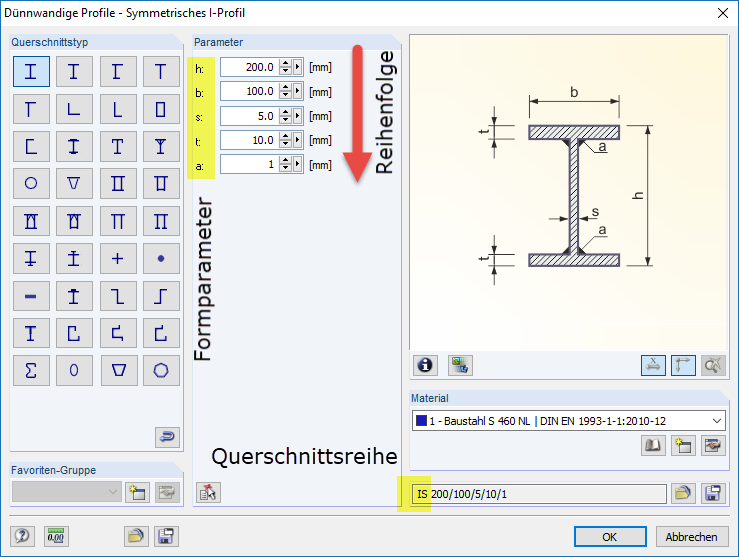
Task: Open help with the question mark icon
Action: pyautogui.click(x=22, y=536)
